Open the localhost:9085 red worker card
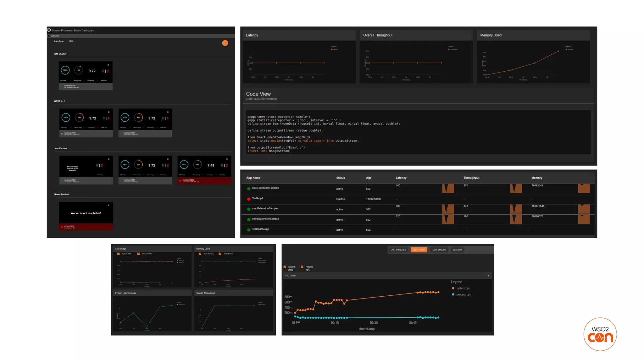This screenshot has height=362, width=644. pyautogui.click(x=204, y=170)
